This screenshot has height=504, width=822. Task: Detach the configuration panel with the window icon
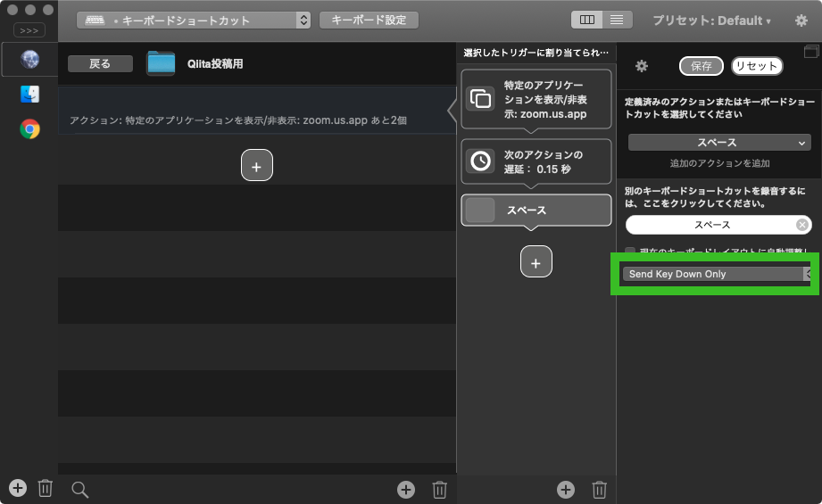click(811, 51)
